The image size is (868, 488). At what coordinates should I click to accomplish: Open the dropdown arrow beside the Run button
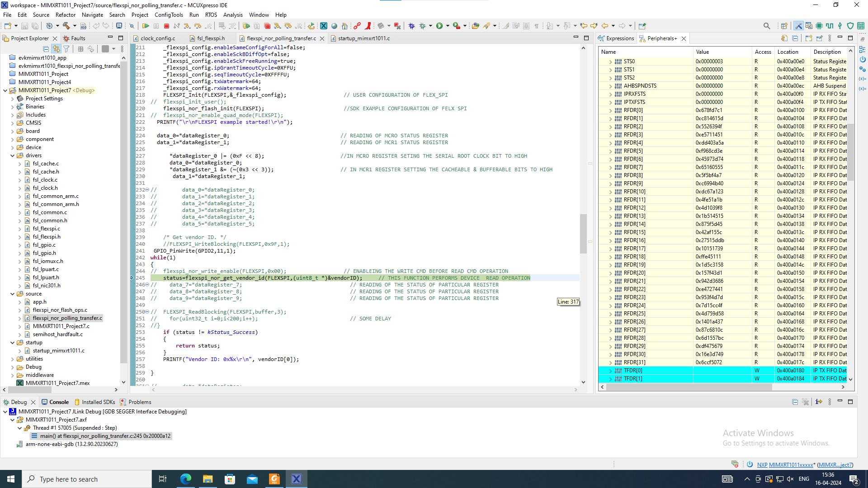pyautogui.click(x=448, y=26)
